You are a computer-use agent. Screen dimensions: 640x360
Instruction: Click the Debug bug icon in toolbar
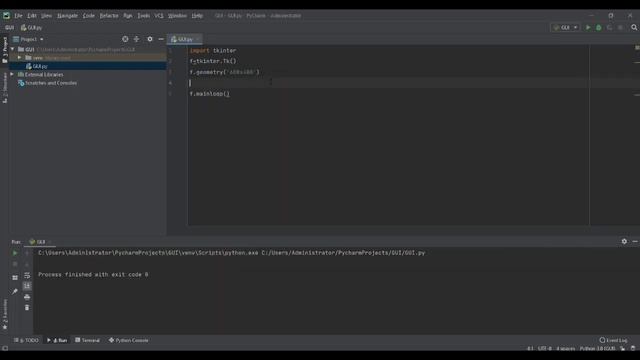click(x=599, y=27)
